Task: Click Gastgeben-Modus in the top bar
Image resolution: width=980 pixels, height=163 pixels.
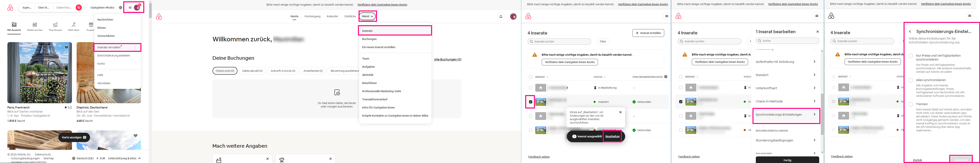Action: [x=102, y=8]
